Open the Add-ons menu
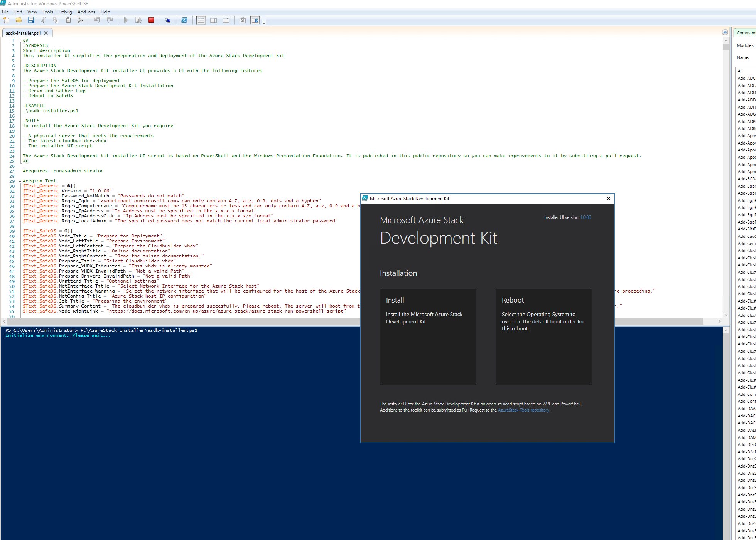Viewport: 756px width, 540px height. [86, 12]
